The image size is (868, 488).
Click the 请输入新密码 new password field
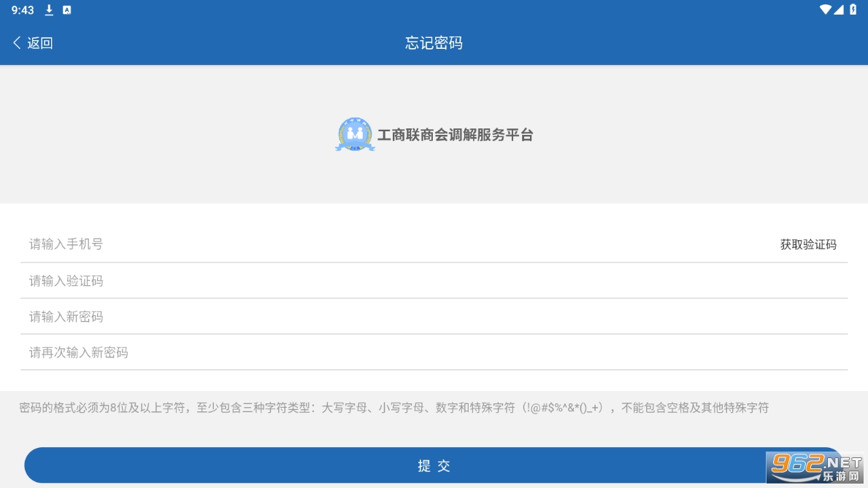(434, 317)
